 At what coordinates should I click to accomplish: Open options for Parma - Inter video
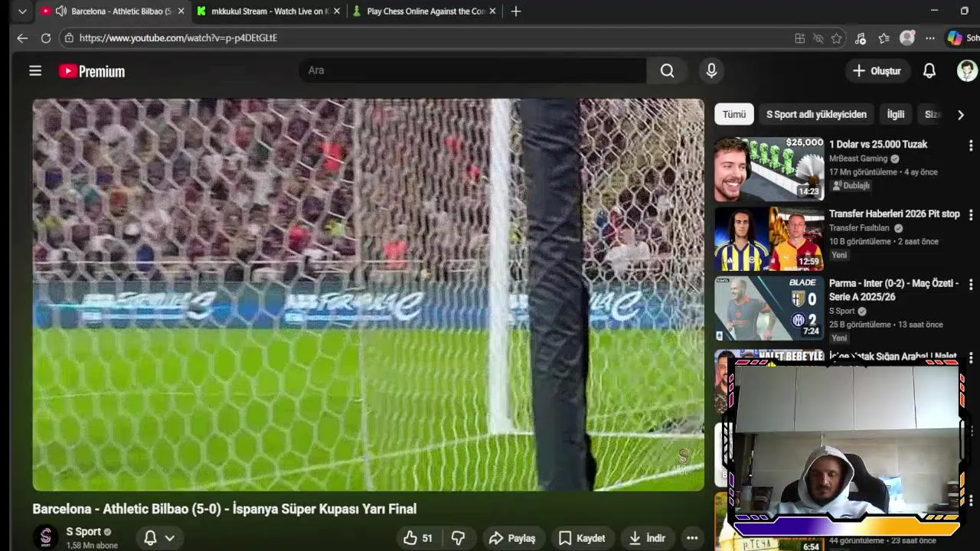970,285
